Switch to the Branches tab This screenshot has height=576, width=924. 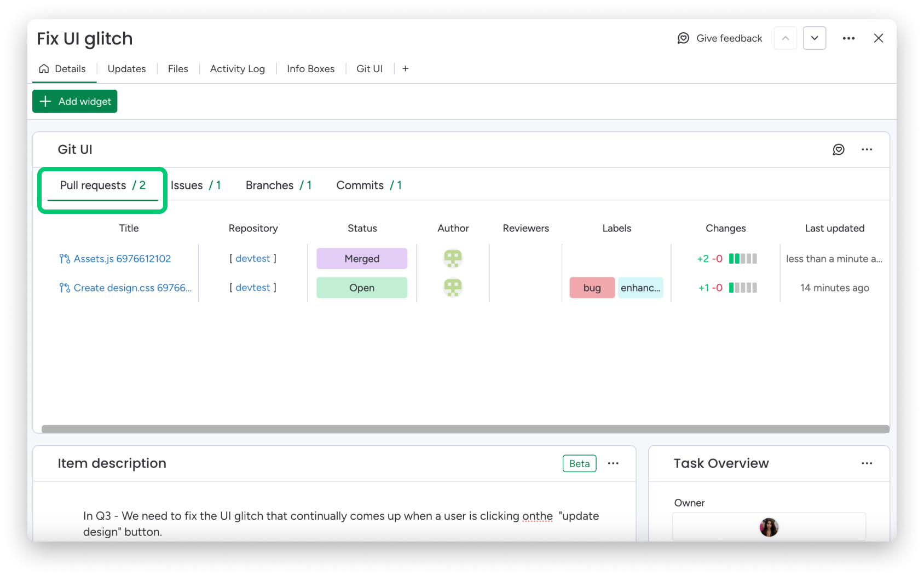click(269, 185)
